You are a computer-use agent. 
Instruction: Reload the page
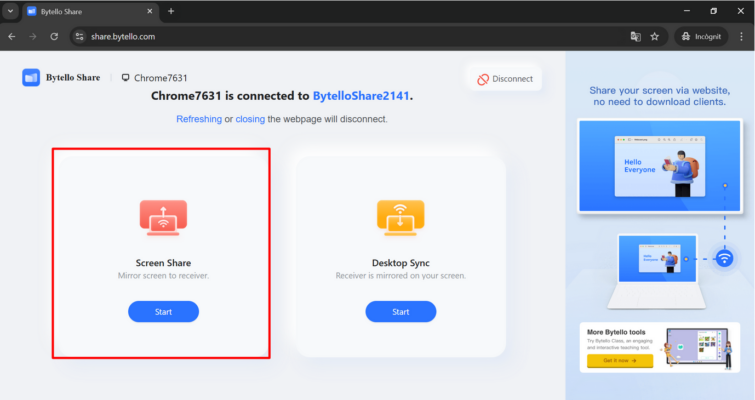pos(54,36)
